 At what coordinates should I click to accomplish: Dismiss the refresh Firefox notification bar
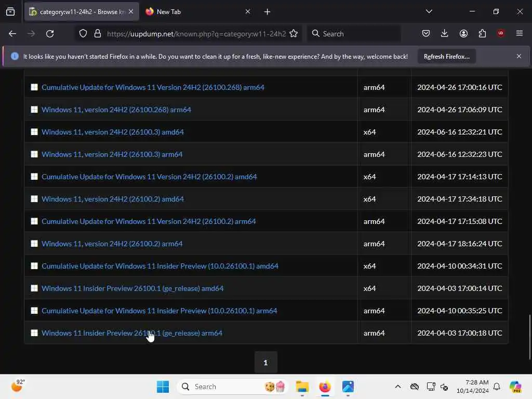pyautogui.click(x=519, y=56)
